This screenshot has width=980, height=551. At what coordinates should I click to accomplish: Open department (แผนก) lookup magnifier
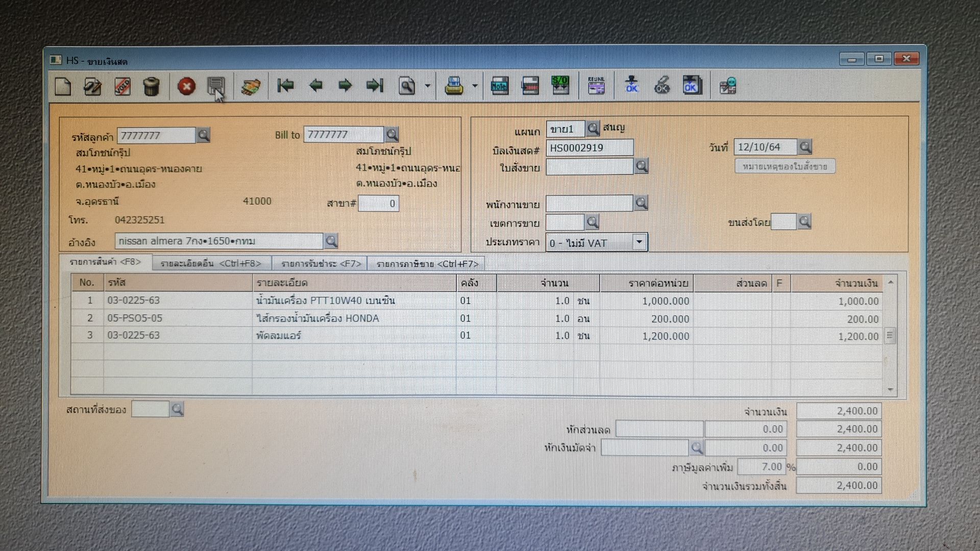(x=593, y=129)
